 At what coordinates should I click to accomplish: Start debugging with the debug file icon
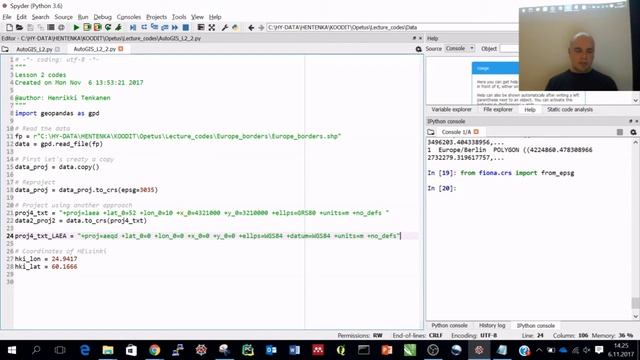(x=133, y=27)
